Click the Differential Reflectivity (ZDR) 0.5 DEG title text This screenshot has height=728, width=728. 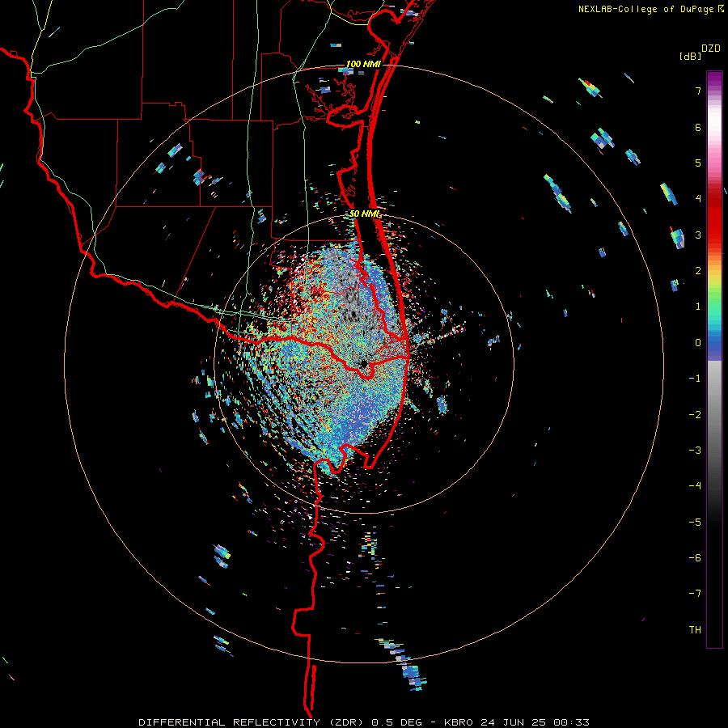(280, 722)
